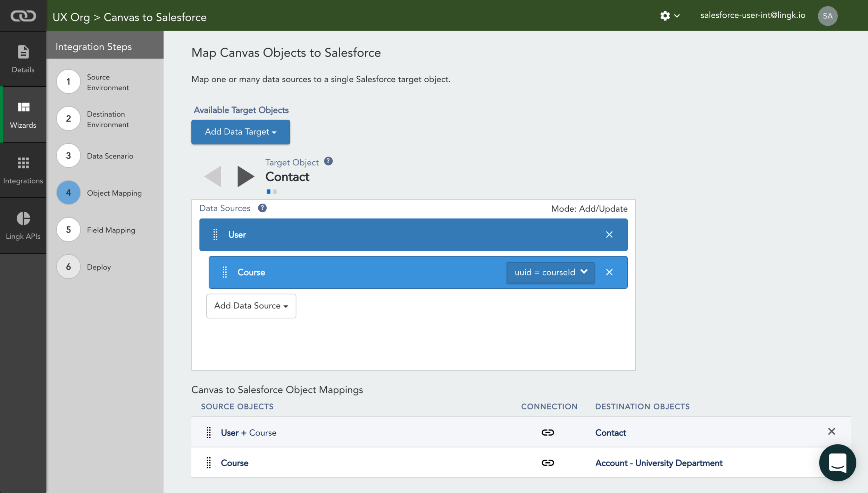Open the uuid = courseId join dropdown
Viewport: 868px width, 493px height.
[x=550, y=272]
